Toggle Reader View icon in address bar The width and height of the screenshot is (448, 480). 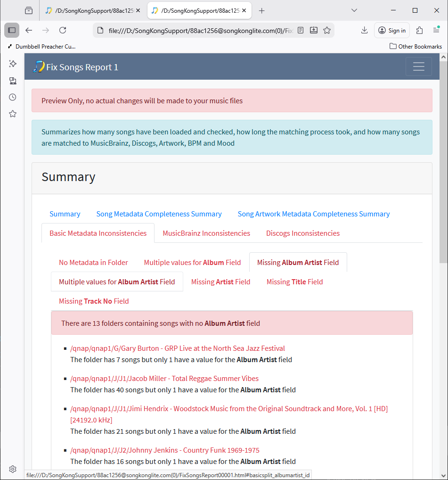[x=301, y=30]
